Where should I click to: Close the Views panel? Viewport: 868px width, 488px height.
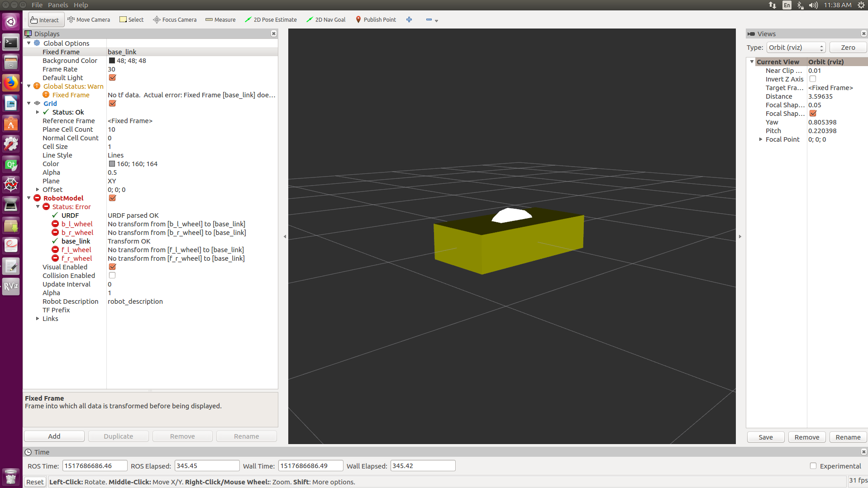[x=863, y=33]
